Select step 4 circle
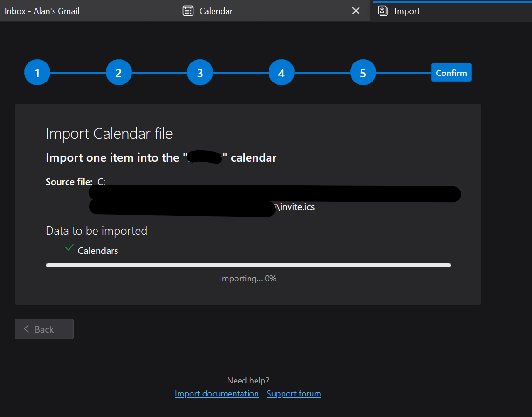532x417 pixels. click(282, 73)
